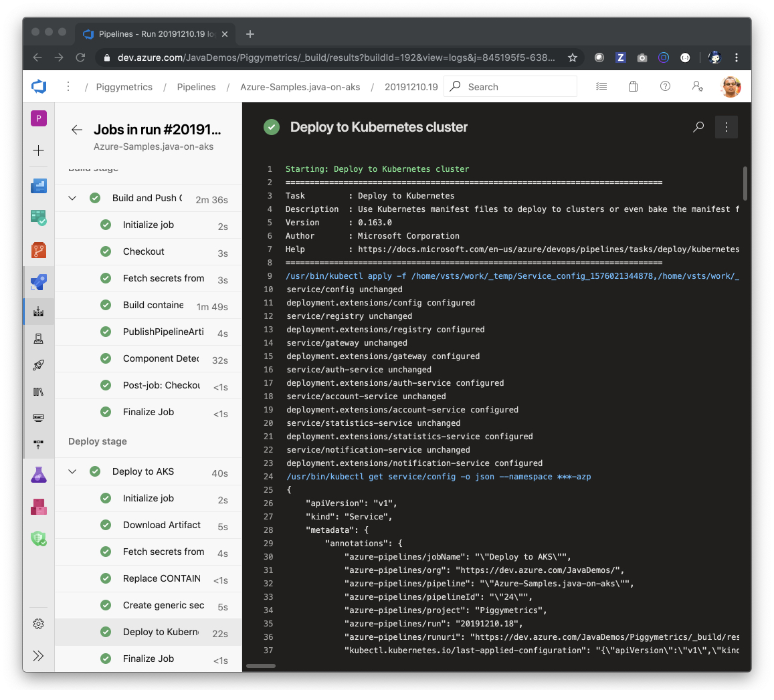Select the PublishPipelineArtifact step
Screen dimensions: 774x700
click(148, 332)
